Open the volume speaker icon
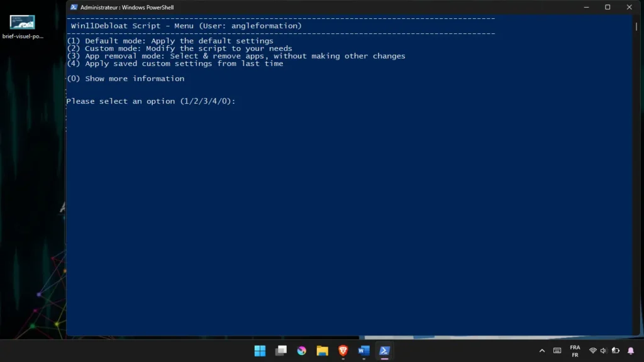Viewport: 644px width, 362px height. (x=603, y=351)
